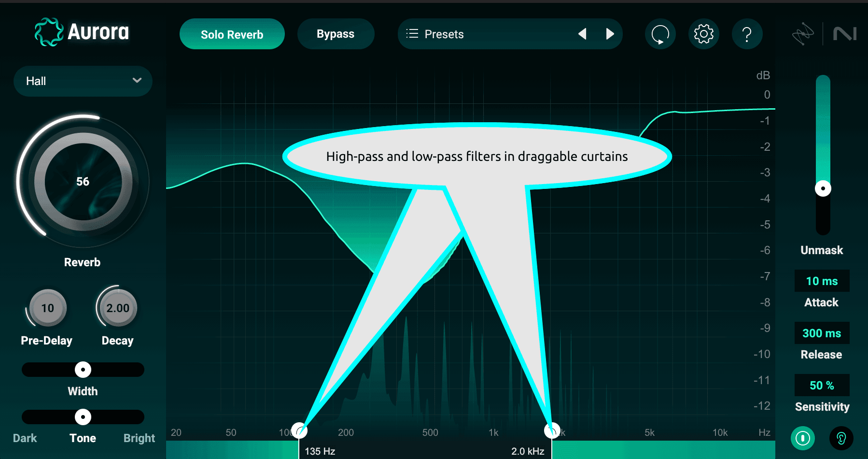Click the Dark tone label
The width and height of the screenshot is (868, 459).
[25, 438]
